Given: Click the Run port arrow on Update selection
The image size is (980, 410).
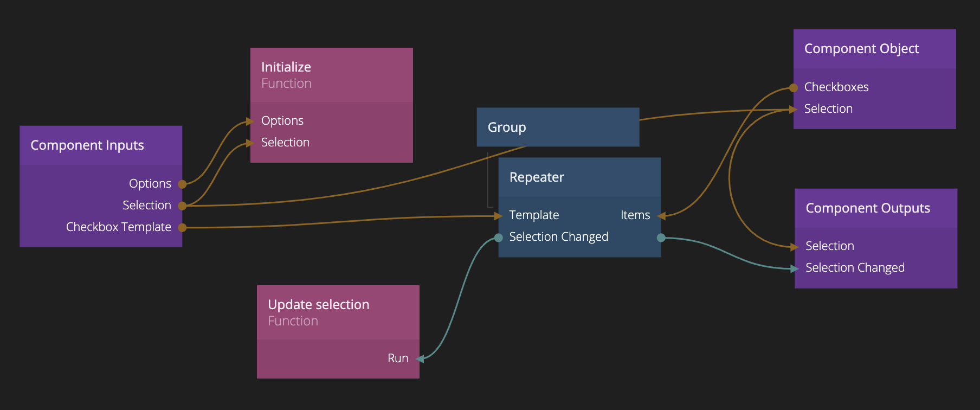Looking at the screenshot, I should [x=420, y=358].
